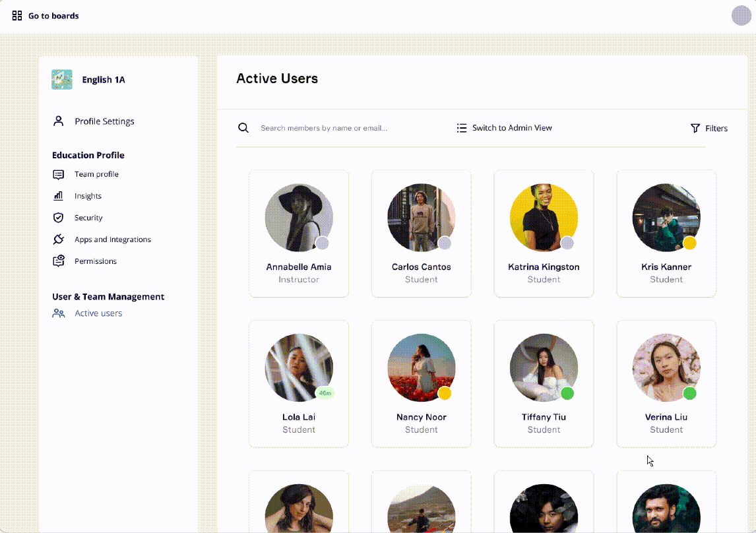This screenshot has width=756, height=533.
Task: Open Security settings
Action: click(88, 218)
